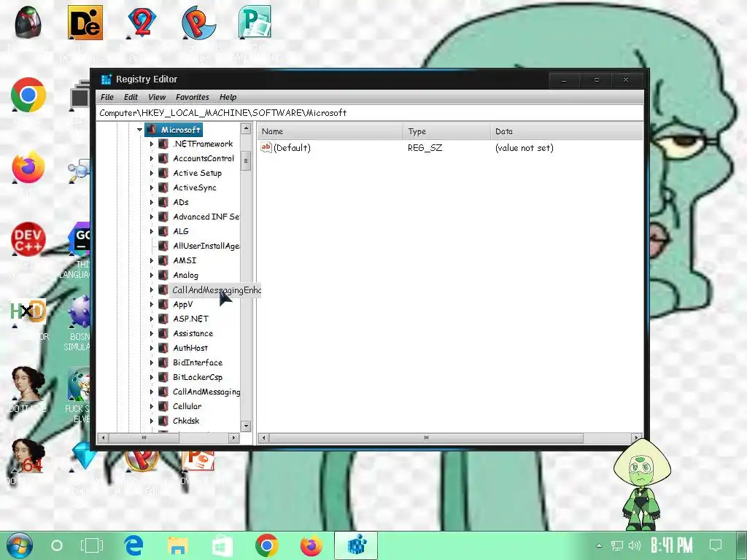The width and height of the screenshot is (747, 560).
Task: Expand the AccountsControl key
Action: (x=152, y=158)
